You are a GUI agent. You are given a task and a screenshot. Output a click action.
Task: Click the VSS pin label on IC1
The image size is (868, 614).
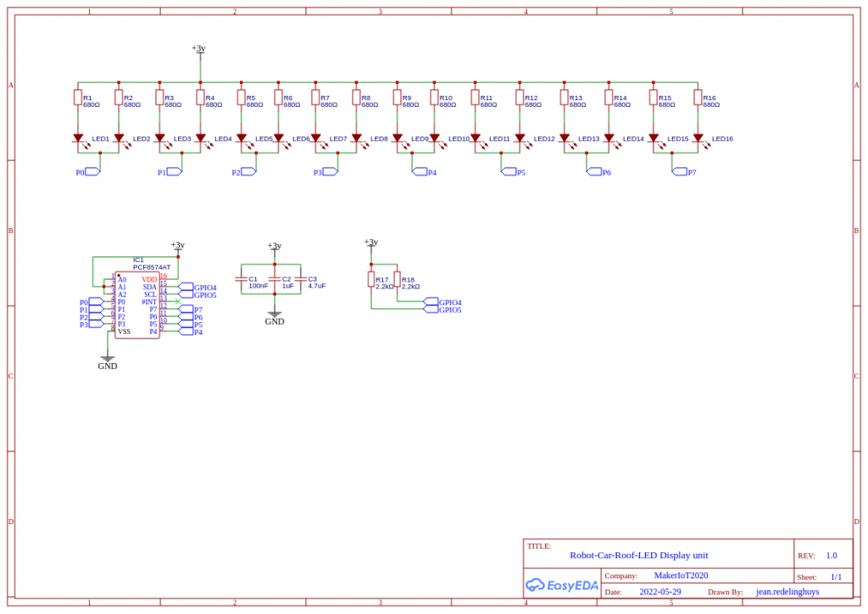point(124,332)
